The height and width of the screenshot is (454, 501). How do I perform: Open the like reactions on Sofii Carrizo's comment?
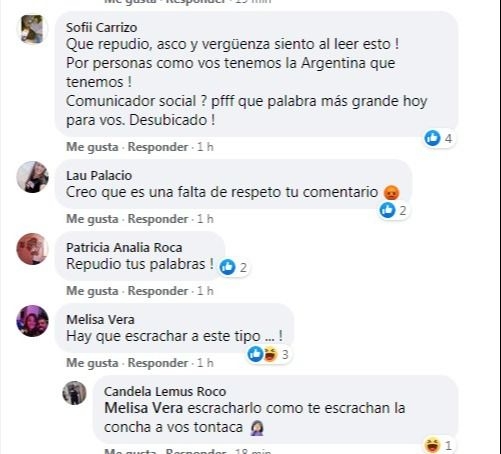pos(439,138)
